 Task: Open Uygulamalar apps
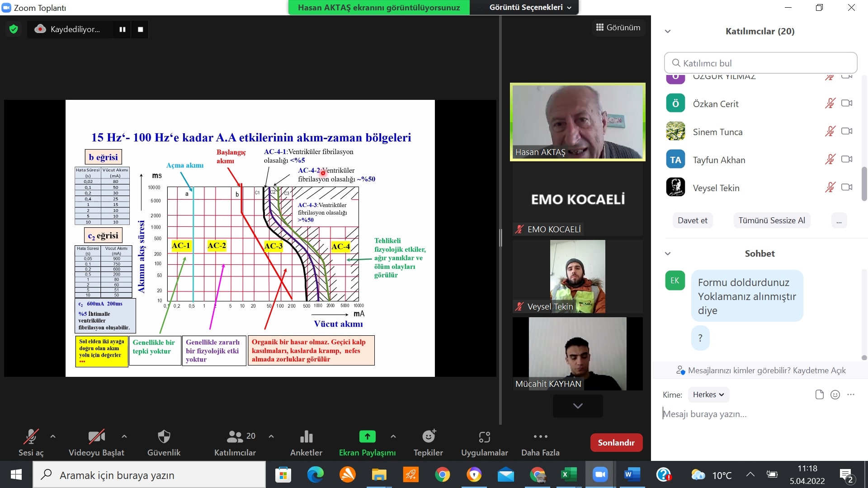[484, 442]
